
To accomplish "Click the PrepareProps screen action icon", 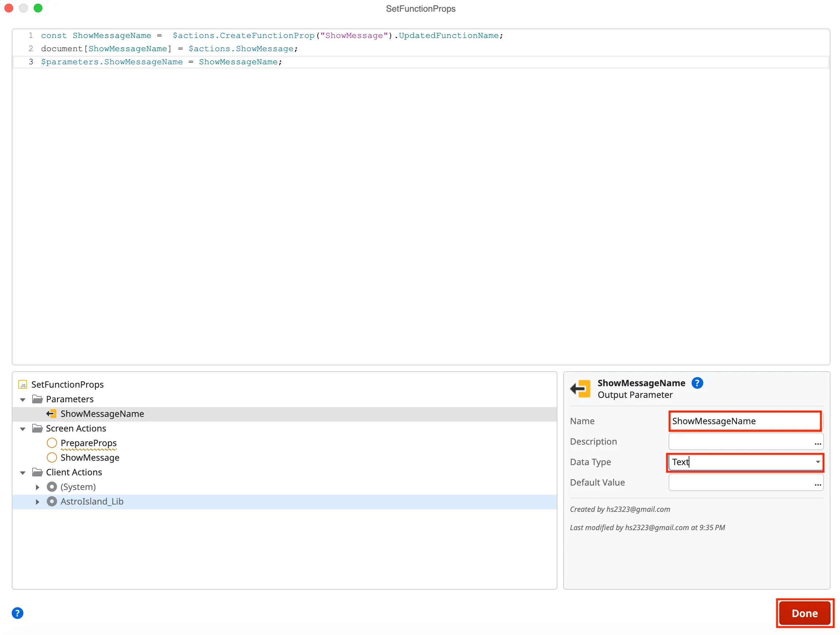I will (52, 443).
